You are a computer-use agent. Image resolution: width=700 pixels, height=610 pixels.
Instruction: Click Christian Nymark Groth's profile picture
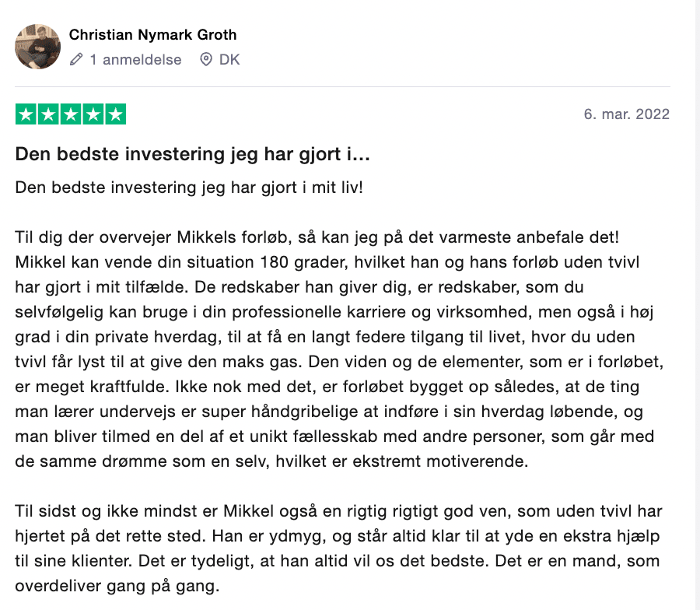point(37,47)
